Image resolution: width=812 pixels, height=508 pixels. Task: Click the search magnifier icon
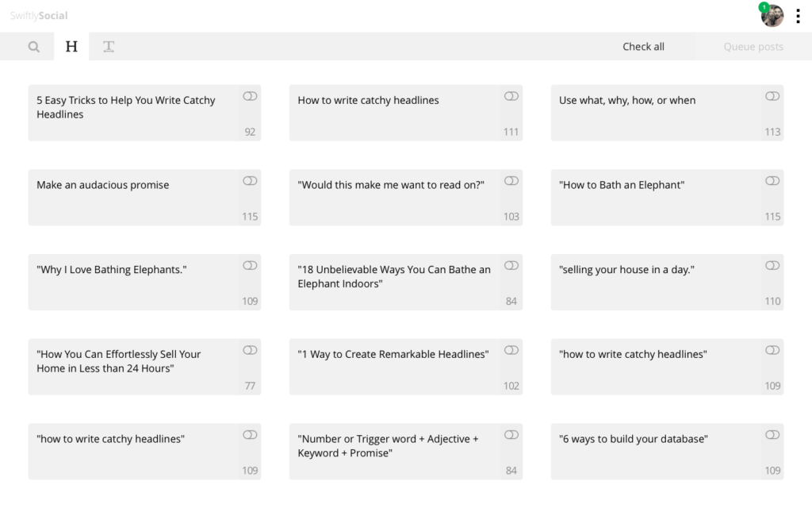(33, 47)
